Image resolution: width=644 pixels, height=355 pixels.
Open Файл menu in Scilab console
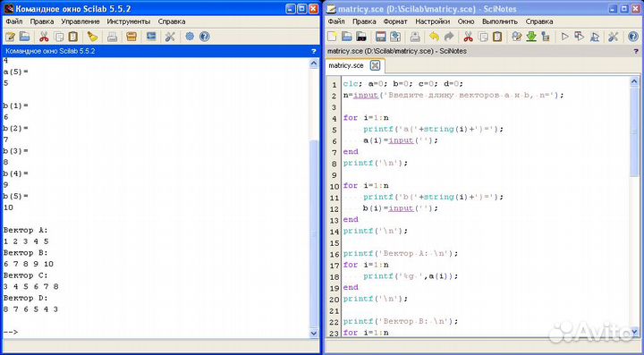tap(14, 21)
